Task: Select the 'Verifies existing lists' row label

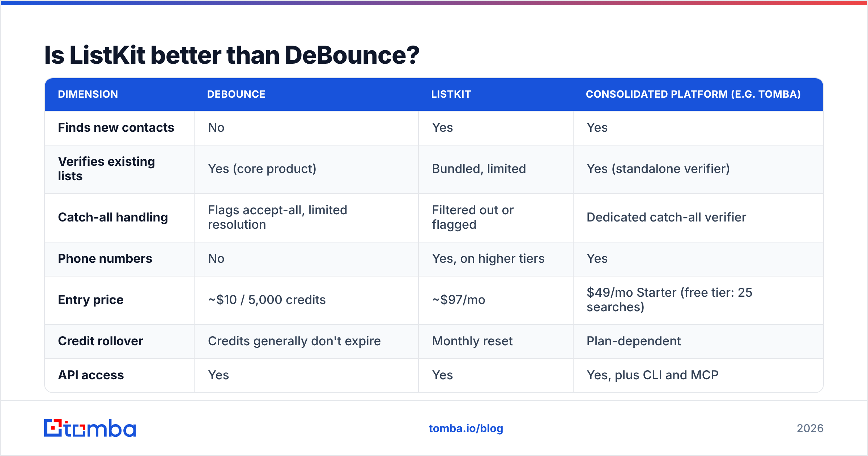Action: click(106, 169)
